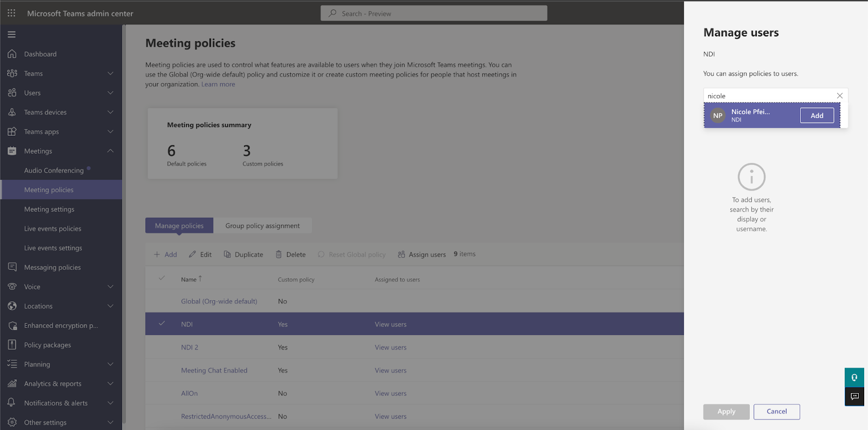
Task: Open Live events settings in sidebar
Action: pyautogui.click(x=53, y=248)
